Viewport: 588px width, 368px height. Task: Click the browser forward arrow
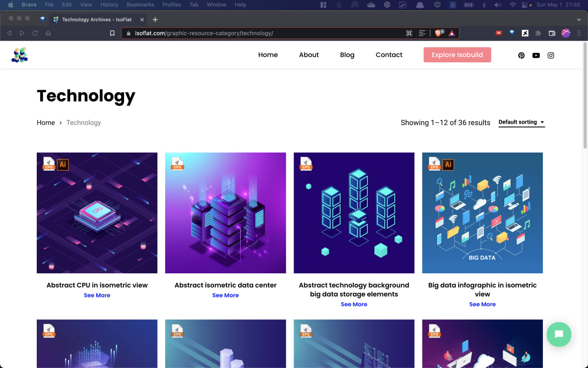tap(22, 33)
